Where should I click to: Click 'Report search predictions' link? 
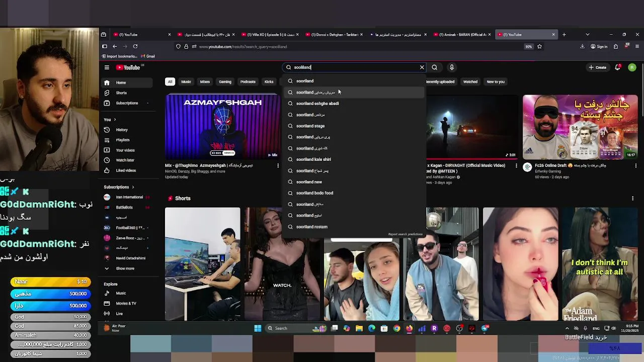point(405,234)
